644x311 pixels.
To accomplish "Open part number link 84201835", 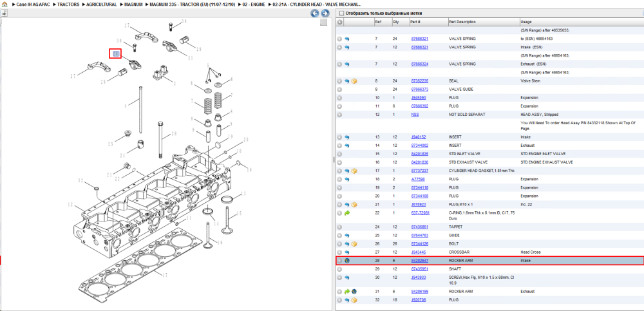I will pos(420,154).
